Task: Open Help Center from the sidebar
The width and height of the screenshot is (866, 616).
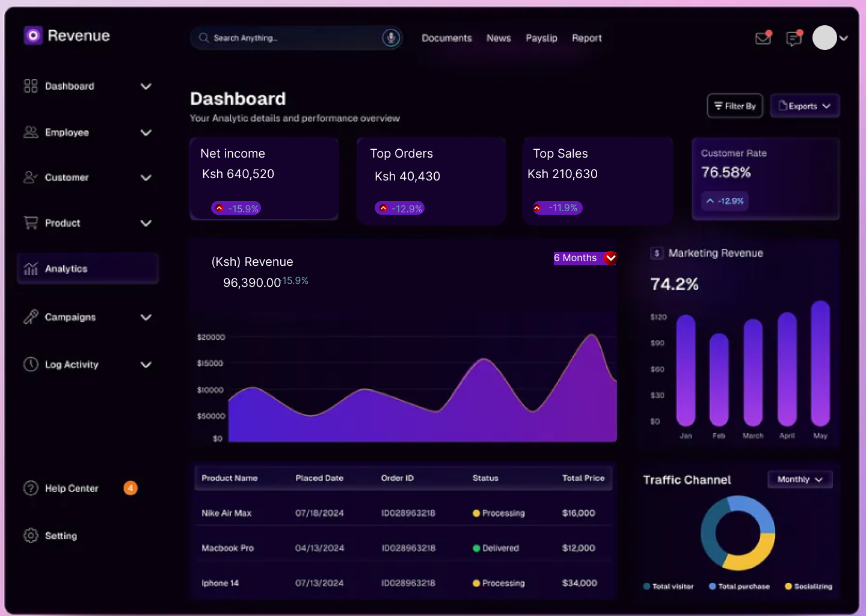Action: pos(71,488)
